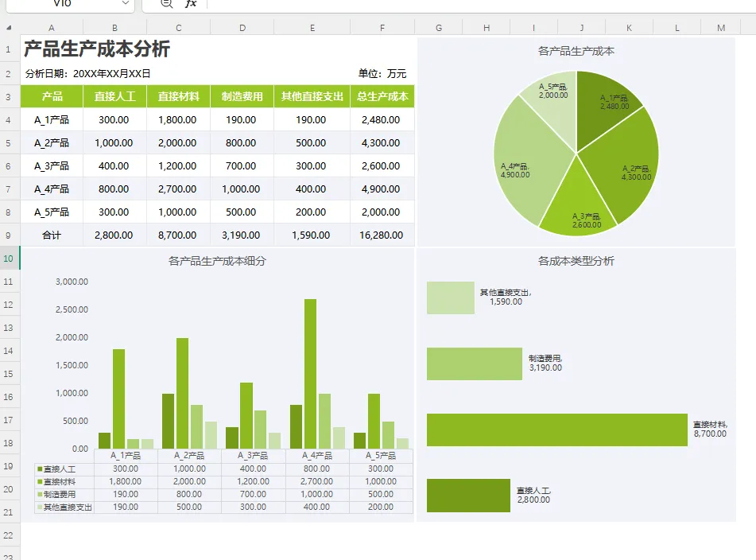Click the 其他直接支出 legend entry in data table
The height and width of the screenshot is (560, 756).
(64, 507)
